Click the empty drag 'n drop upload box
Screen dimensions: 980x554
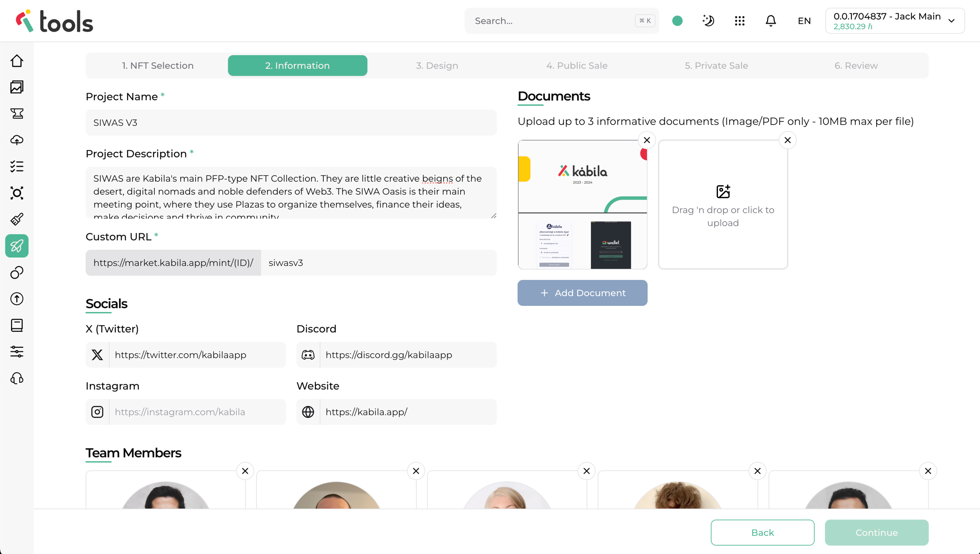point(723,205)
